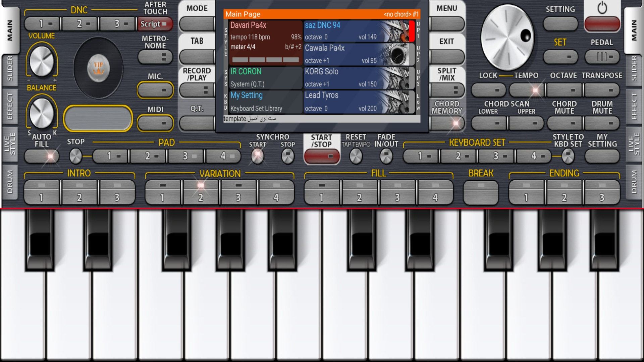This screenshot has height=362, width=644.
Task: Click the saz DNC 94 instrument thumbnail
Action: [395, 31]
